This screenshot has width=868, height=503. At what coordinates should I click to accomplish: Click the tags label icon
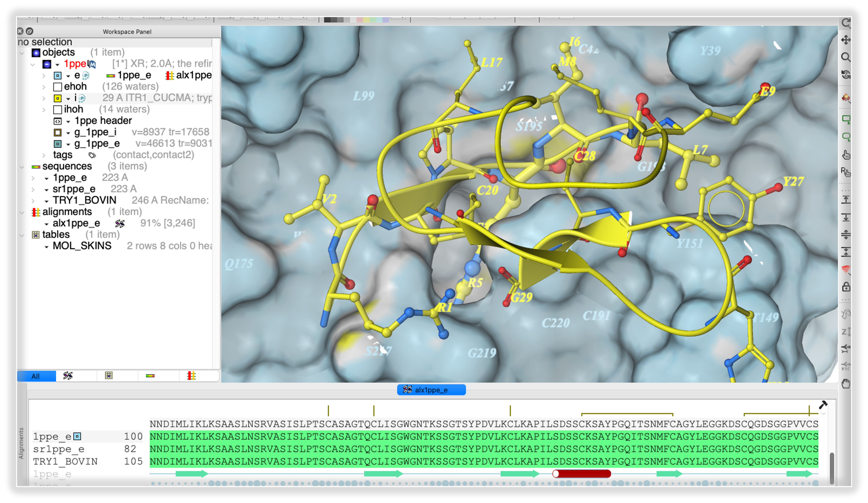pos(92,155)
